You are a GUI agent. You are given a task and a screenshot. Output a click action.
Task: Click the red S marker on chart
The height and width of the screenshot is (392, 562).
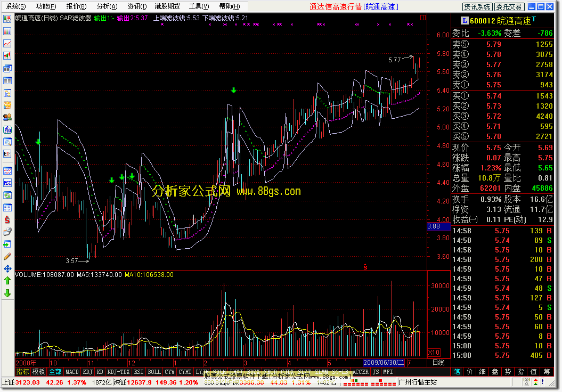tap(365, 267)
